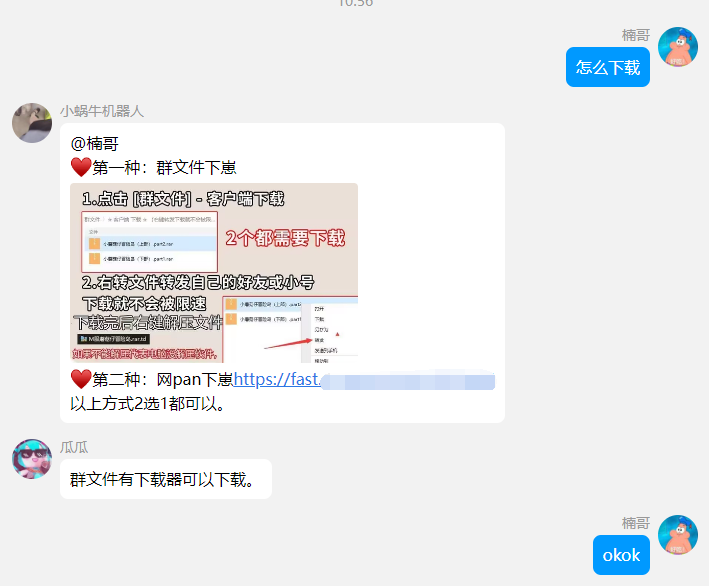Image resolution: width=709 pixels, height=586 pixels.
Task: Select the okok message bubble
Action: (x=621, y=555)
